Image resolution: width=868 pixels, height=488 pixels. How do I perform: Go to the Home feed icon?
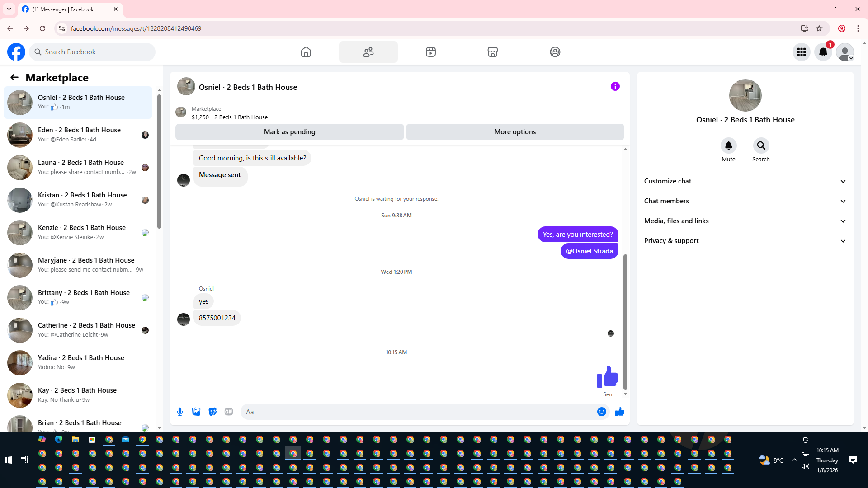(x=306, y=52)
